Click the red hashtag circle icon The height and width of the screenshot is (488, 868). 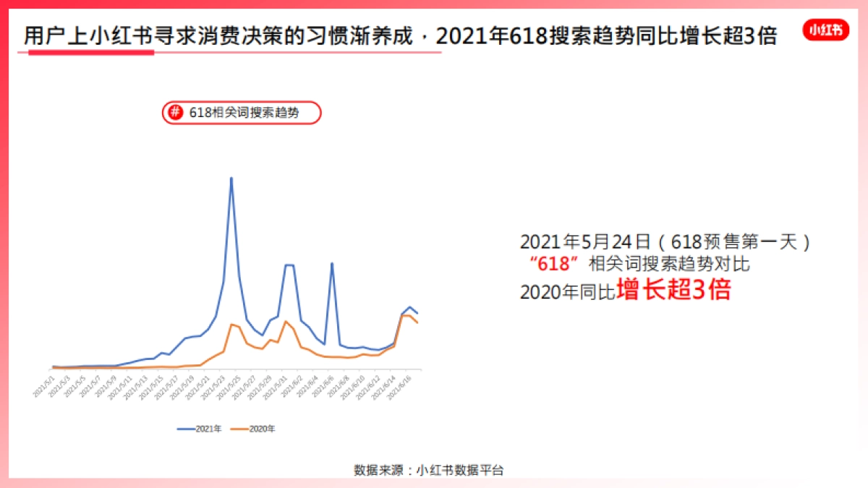[175, 113]
